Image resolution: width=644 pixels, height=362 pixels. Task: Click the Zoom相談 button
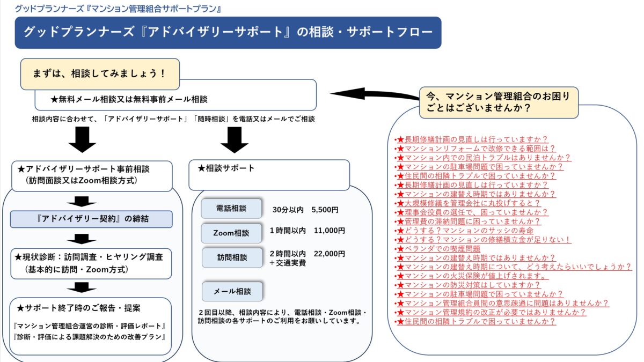(x=232, y=233)
